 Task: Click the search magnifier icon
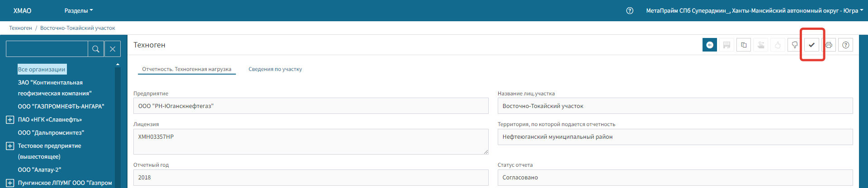pyautogui.click(x=96, y=49)
